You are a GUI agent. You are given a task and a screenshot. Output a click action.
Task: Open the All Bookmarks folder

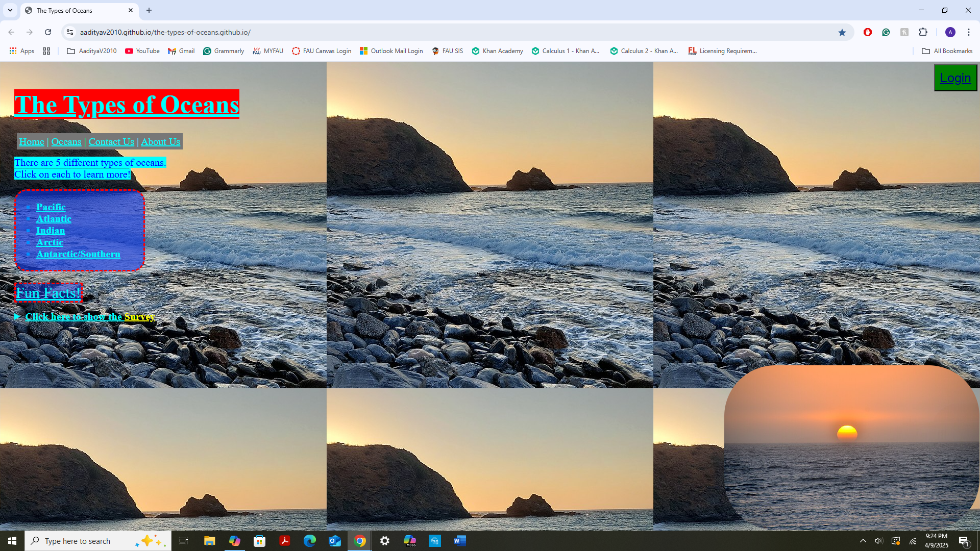pos(947,51)
